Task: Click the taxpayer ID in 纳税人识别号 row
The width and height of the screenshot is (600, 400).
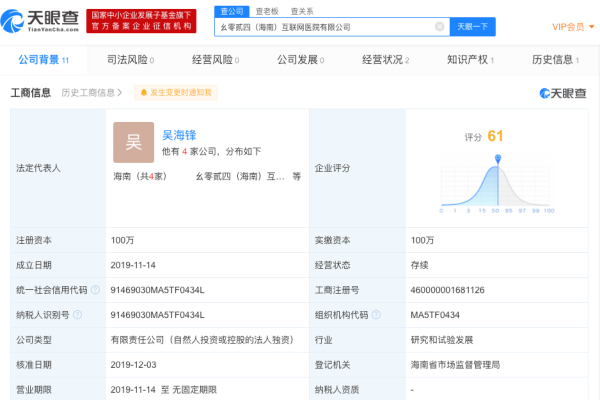Action: click(x=157, y=315)
